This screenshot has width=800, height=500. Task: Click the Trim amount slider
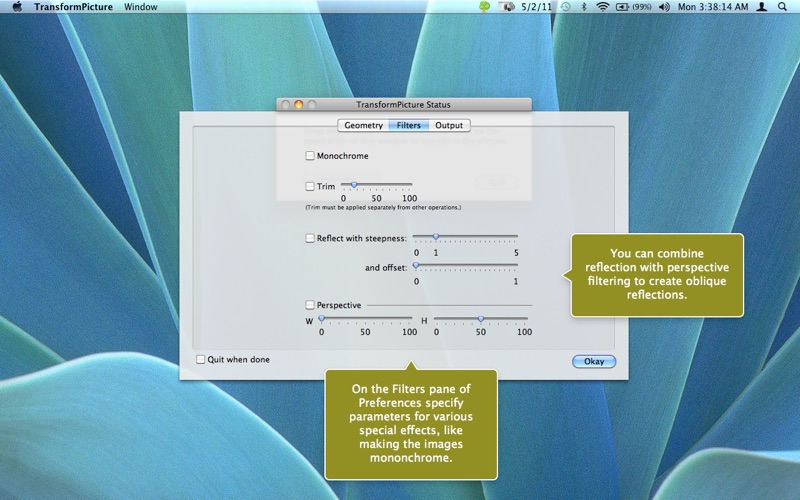[377, 185]
